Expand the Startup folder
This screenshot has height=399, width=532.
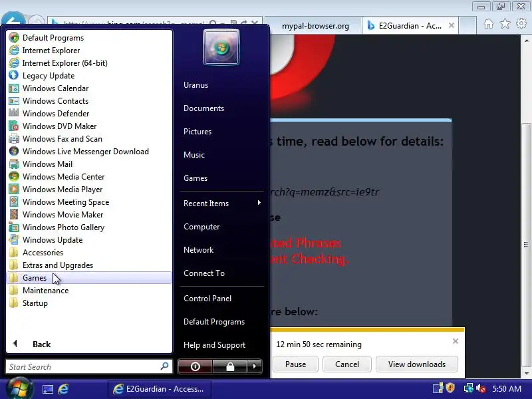89,303
